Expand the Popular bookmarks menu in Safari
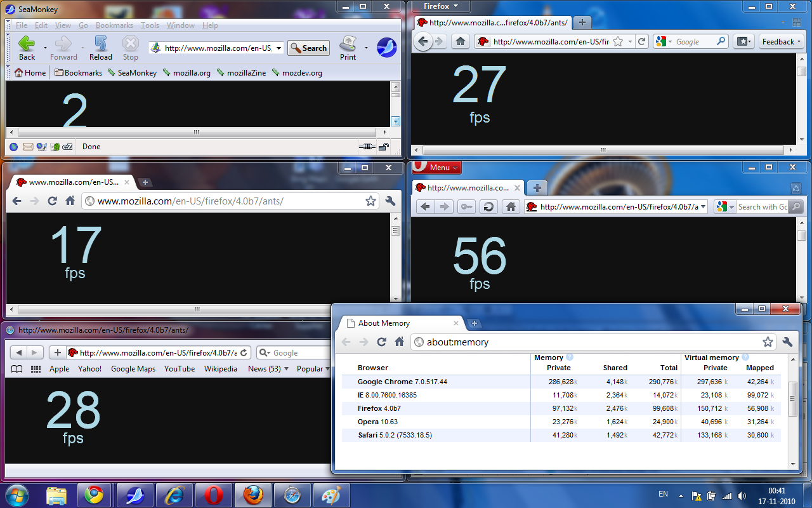The width and height of the screenshot is (812, 508). [313, 369]
